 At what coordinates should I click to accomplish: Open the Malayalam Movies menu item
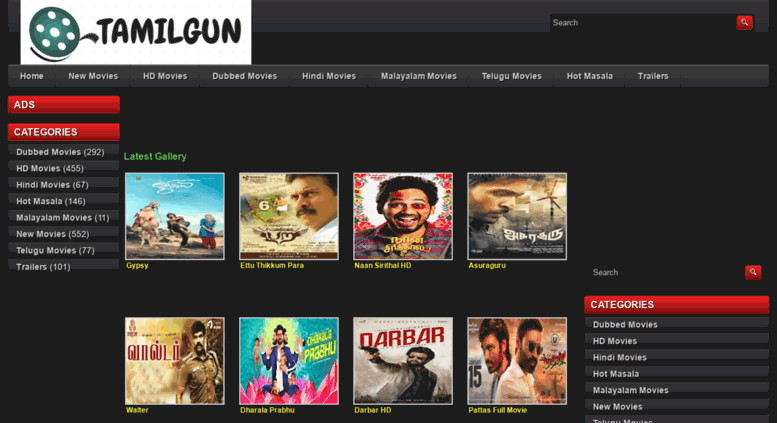(x=419, y=76)
